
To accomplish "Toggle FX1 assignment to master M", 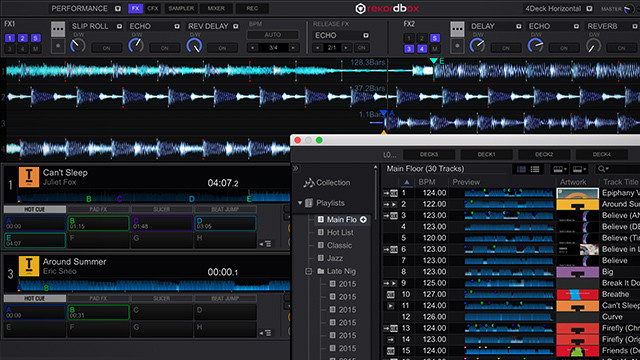I will point(36,49).
